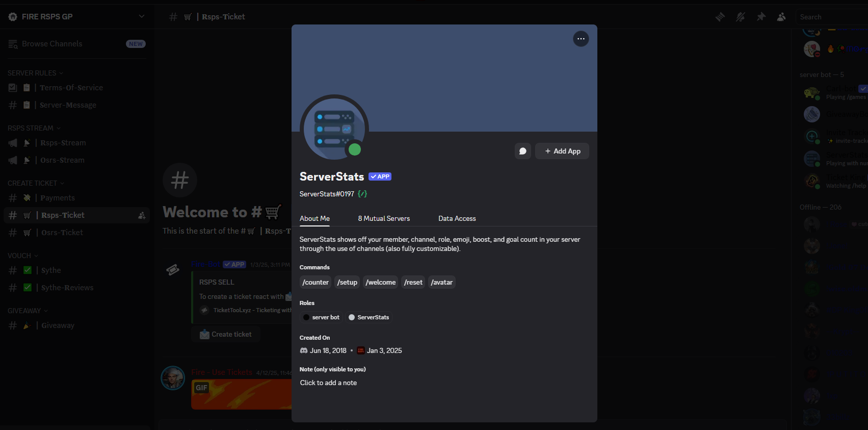Open the Giveaway channel

coord(76,325)
